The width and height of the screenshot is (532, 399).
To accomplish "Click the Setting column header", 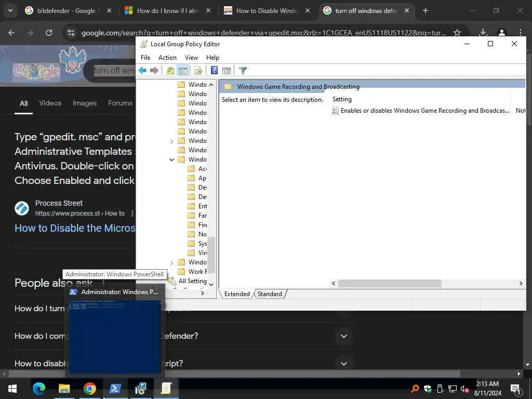I will pyautogui.click(x=342, y=99).
